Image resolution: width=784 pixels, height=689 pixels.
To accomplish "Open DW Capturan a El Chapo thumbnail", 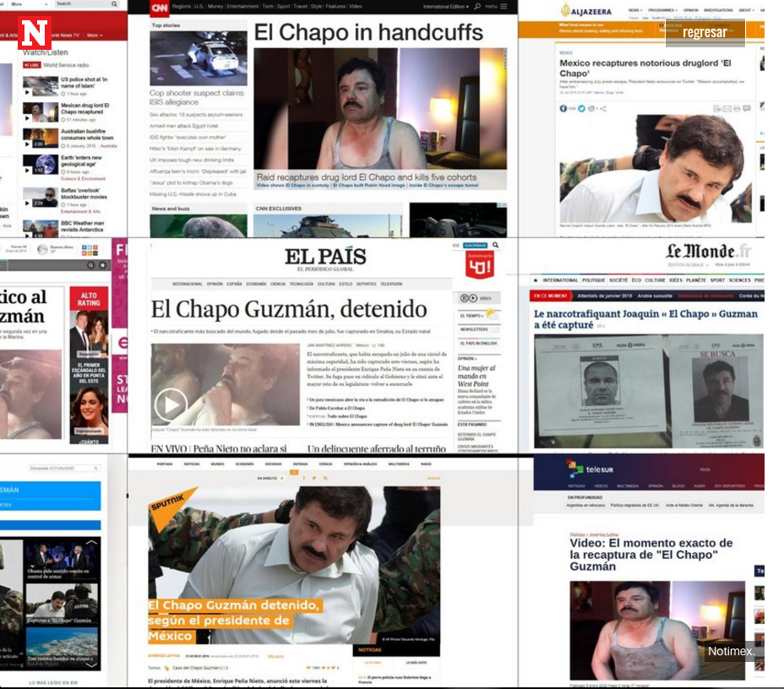I will pos(63,604).
